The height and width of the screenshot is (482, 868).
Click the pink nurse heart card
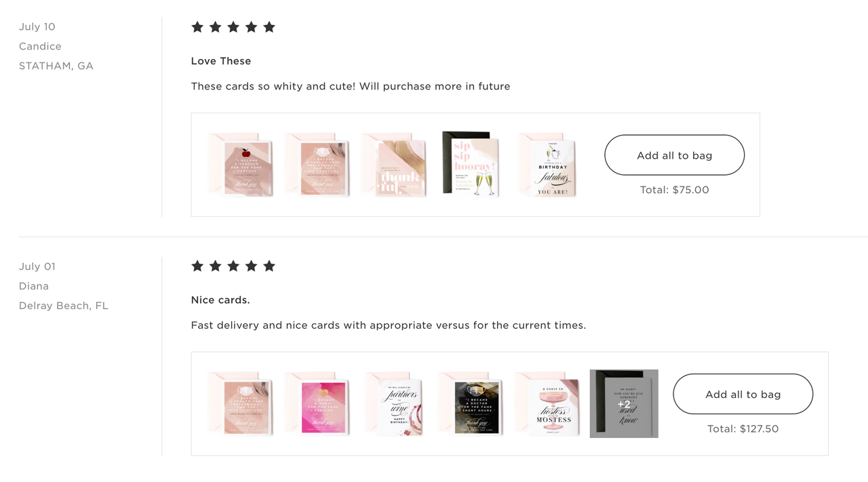point(323,405)
